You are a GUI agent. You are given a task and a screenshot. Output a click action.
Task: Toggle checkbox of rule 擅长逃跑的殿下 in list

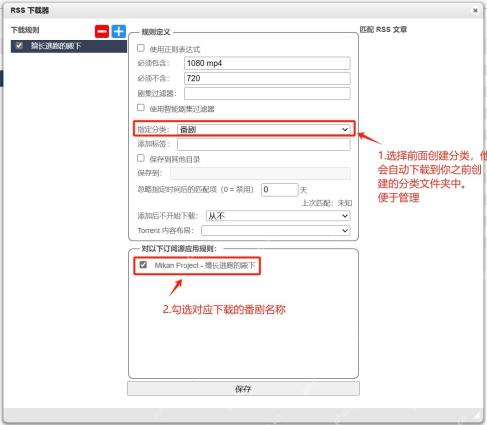(x=19, y=46)
